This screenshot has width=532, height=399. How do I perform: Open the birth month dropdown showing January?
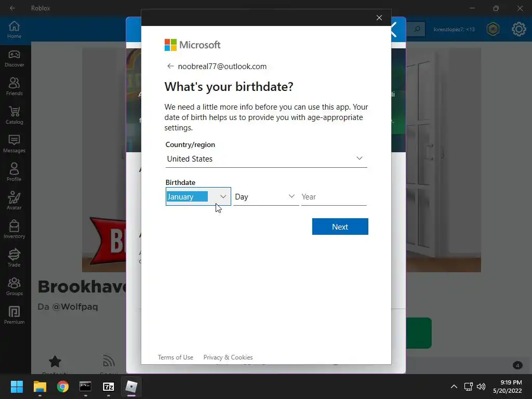click(198, 196)
